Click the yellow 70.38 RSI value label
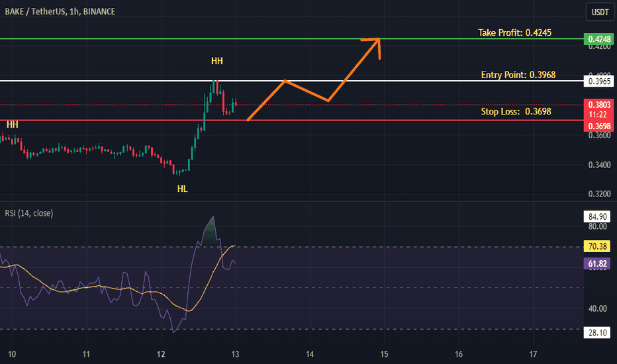The height and width of the screenshot is (364, 617). point(597,246)
